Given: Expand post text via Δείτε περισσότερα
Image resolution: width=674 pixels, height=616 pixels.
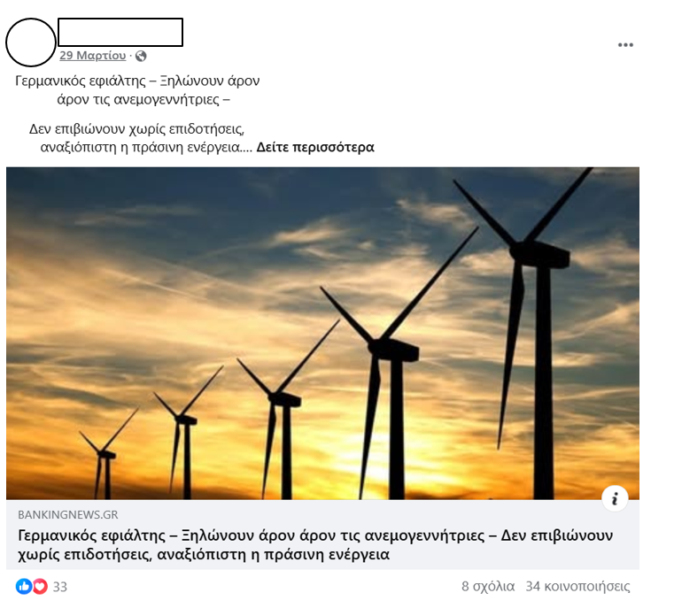Looking at the screenshot, I should pos(315,147).
